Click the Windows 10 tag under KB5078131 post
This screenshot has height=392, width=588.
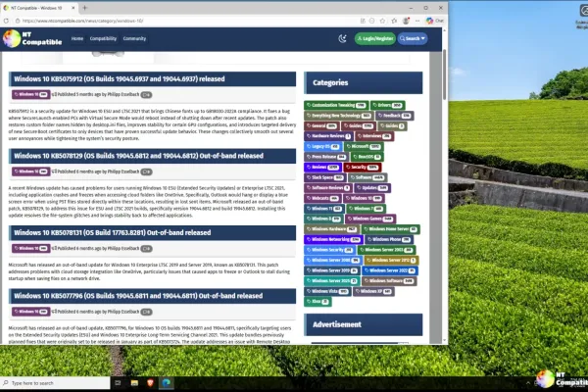coord(30,248)
